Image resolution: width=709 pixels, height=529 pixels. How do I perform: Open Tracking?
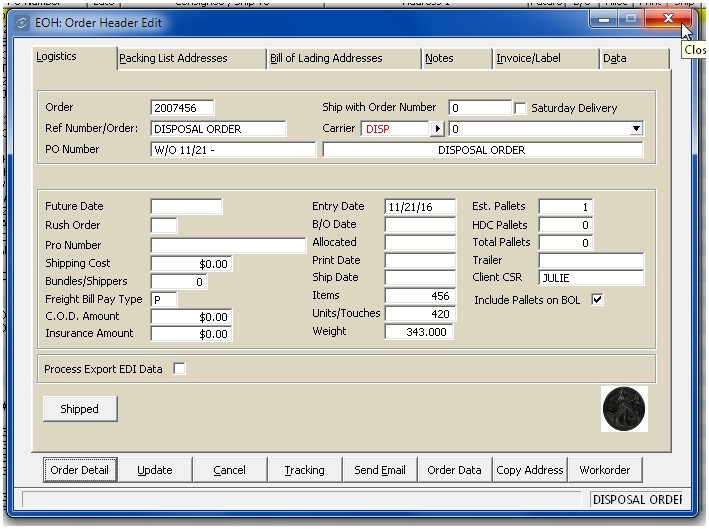pos(305,470)
